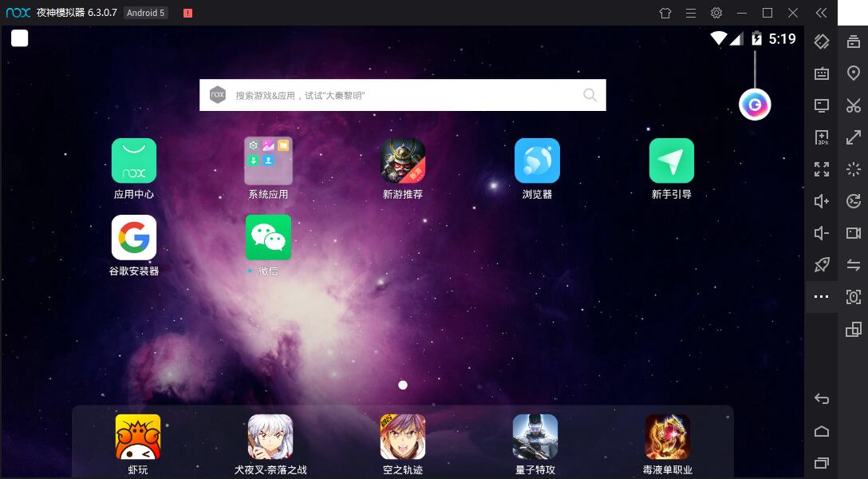Click the Wi-Fi status icon
The width and height of the screenshot is (868, 479).
[x=719, y=38]
